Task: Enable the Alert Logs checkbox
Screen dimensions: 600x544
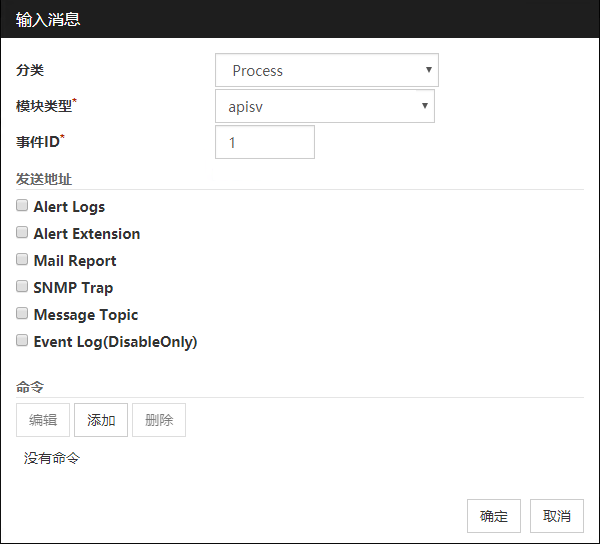Action: [x=22, y=206]
